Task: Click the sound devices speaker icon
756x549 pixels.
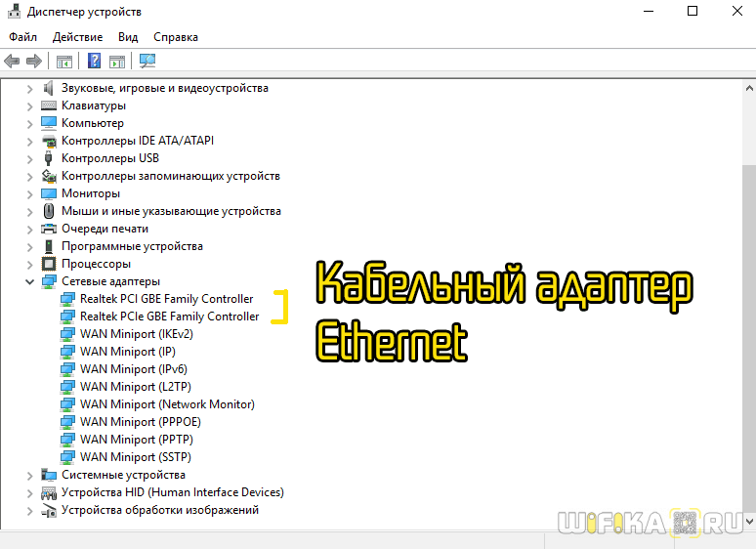Action: click(48, 88)
